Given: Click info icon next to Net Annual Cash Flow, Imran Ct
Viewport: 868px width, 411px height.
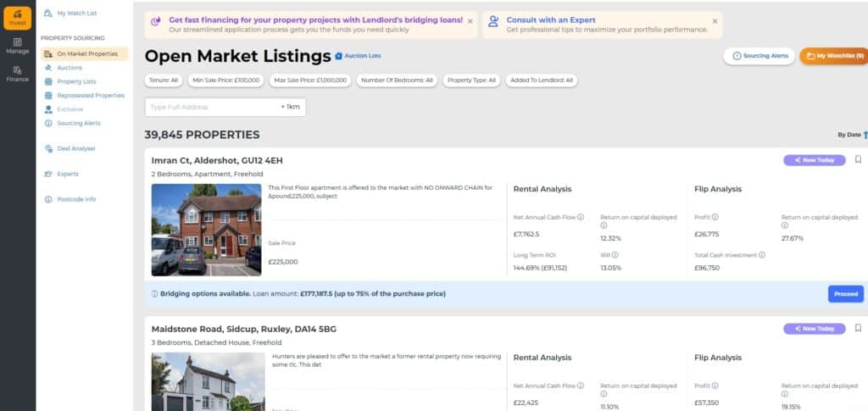Looking at the screenshot, I should (x=580, y=218).
